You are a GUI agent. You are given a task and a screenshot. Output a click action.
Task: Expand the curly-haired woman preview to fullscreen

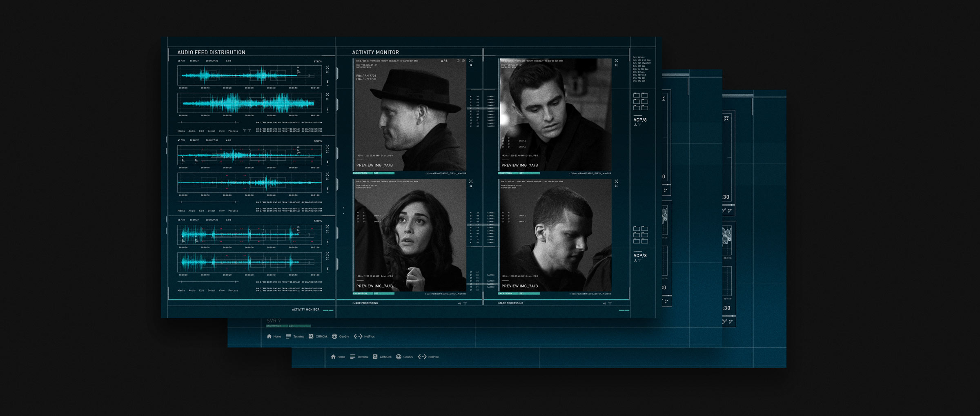tap(471, 181)
